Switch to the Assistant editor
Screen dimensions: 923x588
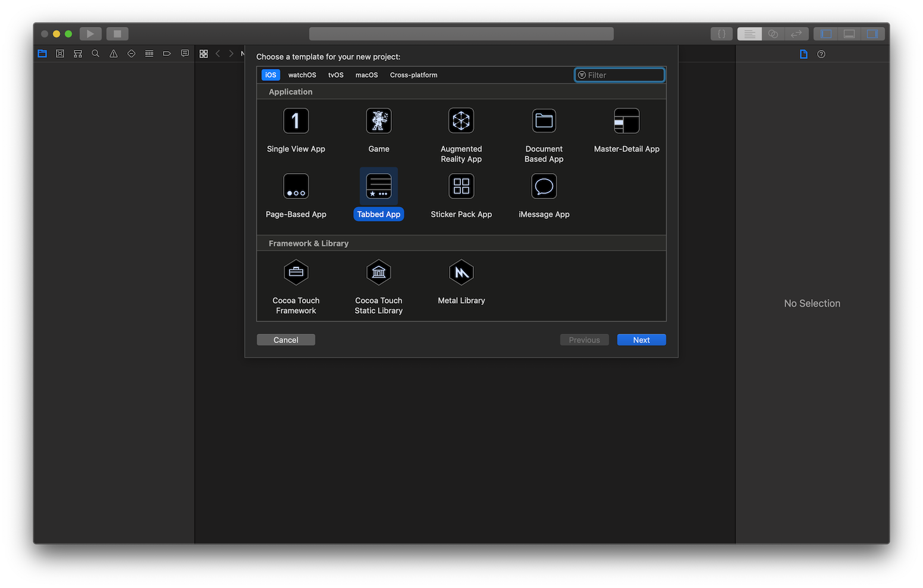773,34
